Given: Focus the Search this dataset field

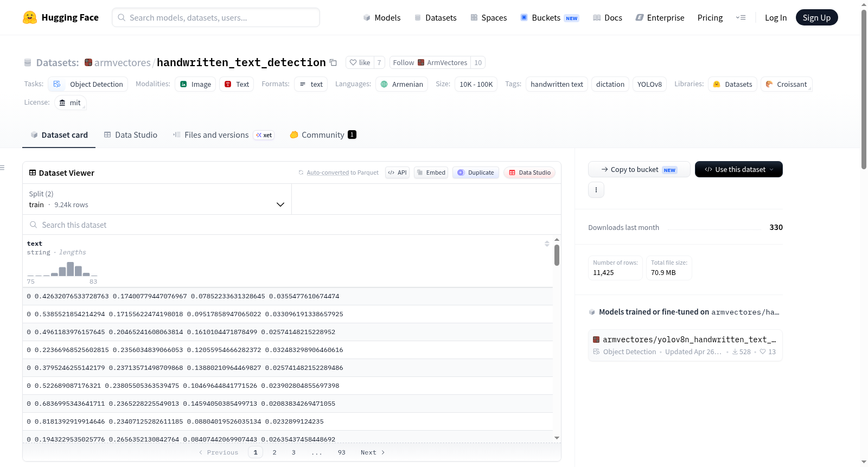Looking at the screenshot, I should [292, 225].
